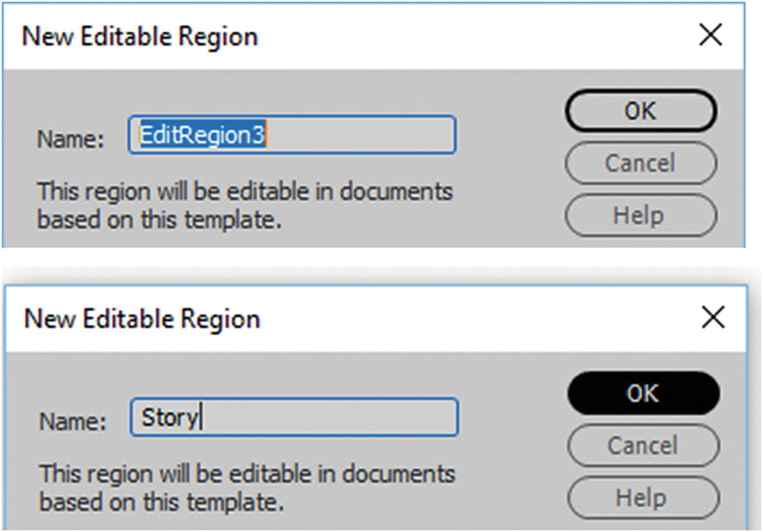Viewport: 763px width, 532px height.
Task: Cancel the dialog with Story name
Action: 642,445
